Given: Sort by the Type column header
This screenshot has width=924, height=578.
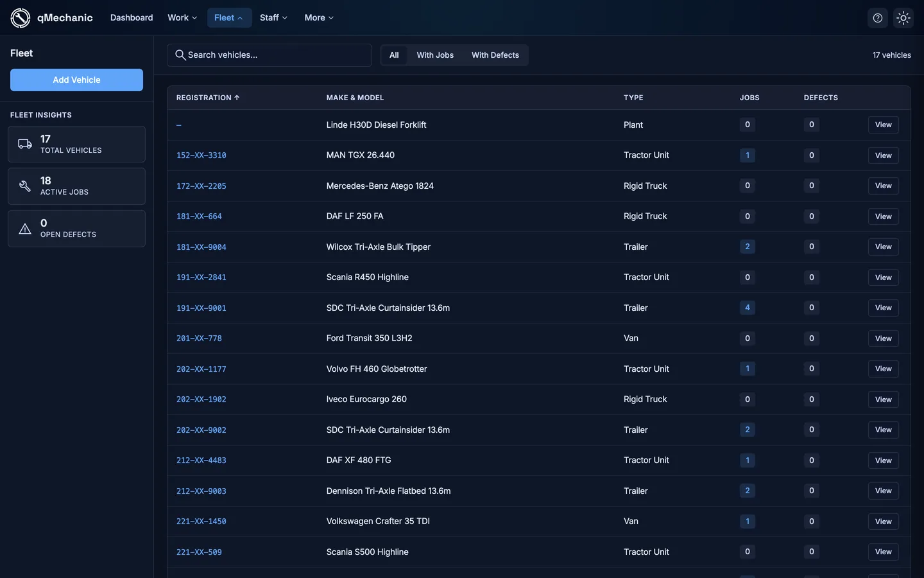Looking at the screenshot, I should (x=633, y=98).
